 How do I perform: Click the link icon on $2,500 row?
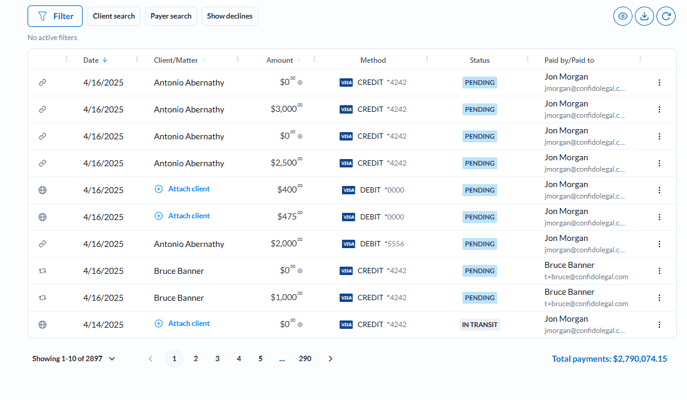[42, 163]
